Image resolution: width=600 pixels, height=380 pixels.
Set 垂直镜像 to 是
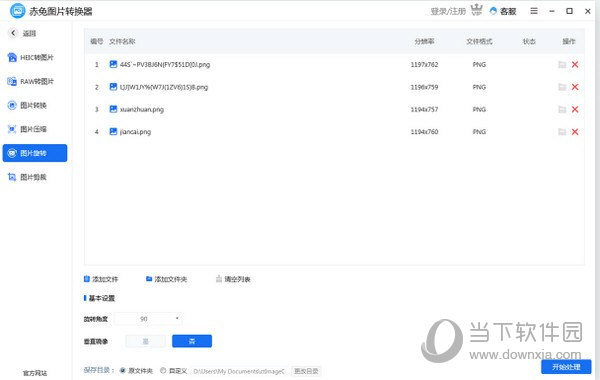point(145,341)
